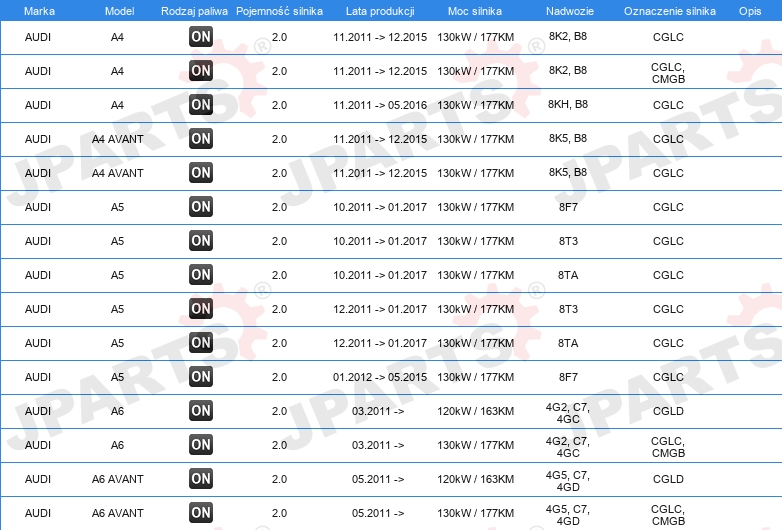Screen dimensions: 782x530
Task: Select 03.2011 -> in A6 130kW row
Action: (x=378, y=445)
